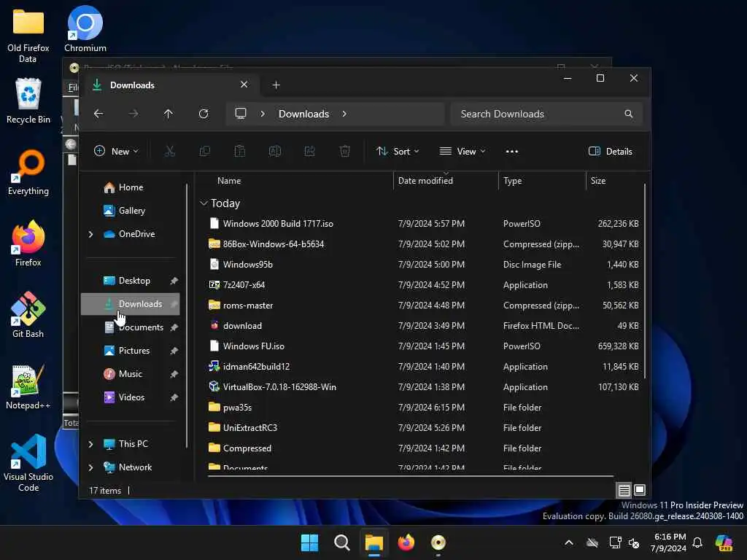This screenshot has height=560, width=747.
Task: Click the Delete trash icon
Action: (x=345, y=152)
